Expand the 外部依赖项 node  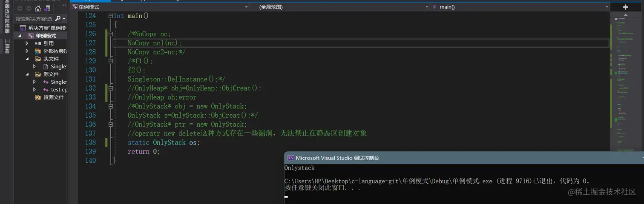click(x=27, y=51)
